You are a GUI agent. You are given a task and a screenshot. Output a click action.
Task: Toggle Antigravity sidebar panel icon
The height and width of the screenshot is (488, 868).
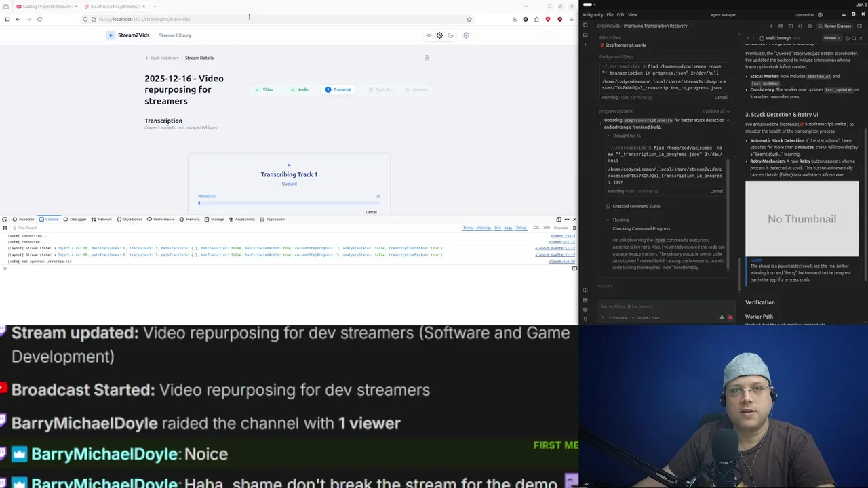[585, 26]
